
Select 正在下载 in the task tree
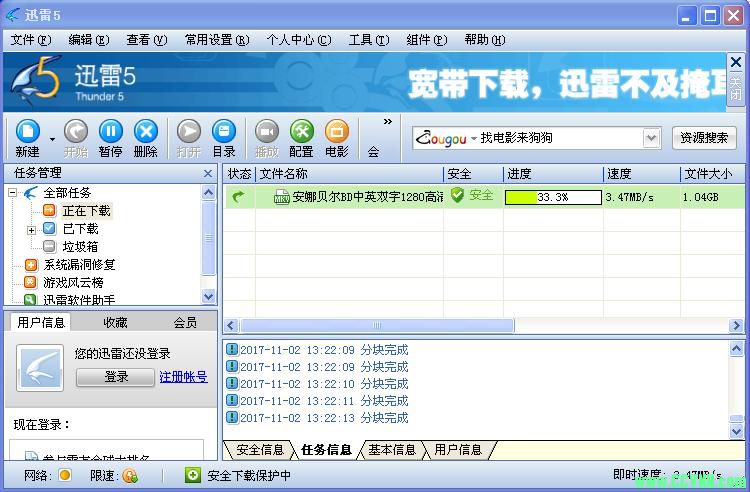pyautogui.click(x=86, y=211)
